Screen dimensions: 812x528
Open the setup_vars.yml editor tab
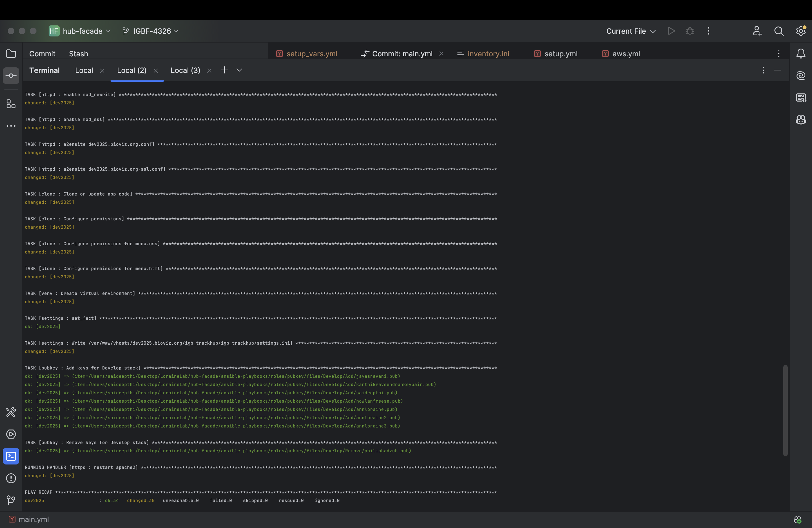tap(311, 54)
